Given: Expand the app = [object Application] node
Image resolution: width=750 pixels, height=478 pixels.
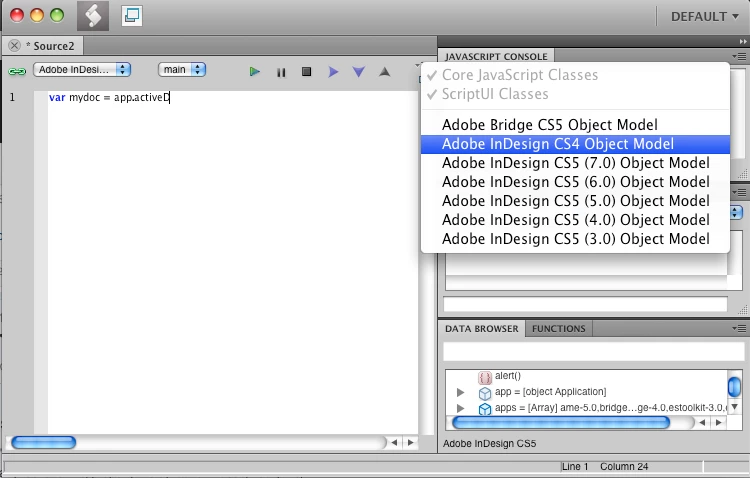Looking at the screenshot, I should pyautogui.click(x=461, y=392).
